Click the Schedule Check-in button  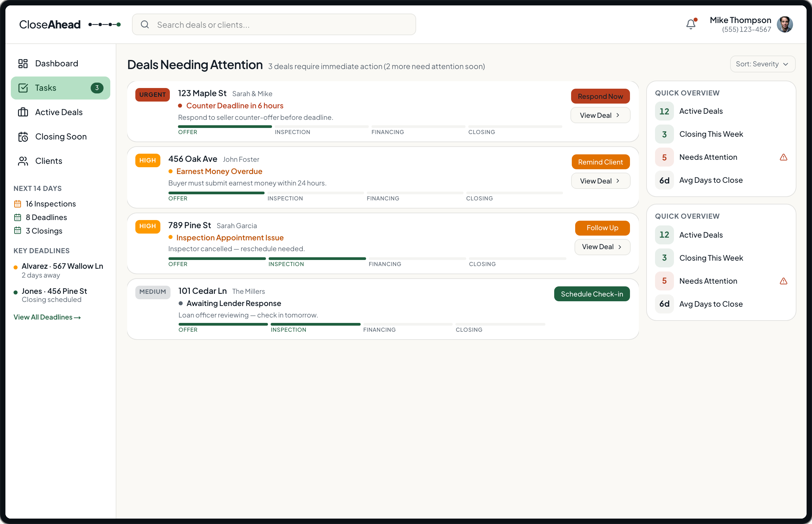click(x=592, y=294)
